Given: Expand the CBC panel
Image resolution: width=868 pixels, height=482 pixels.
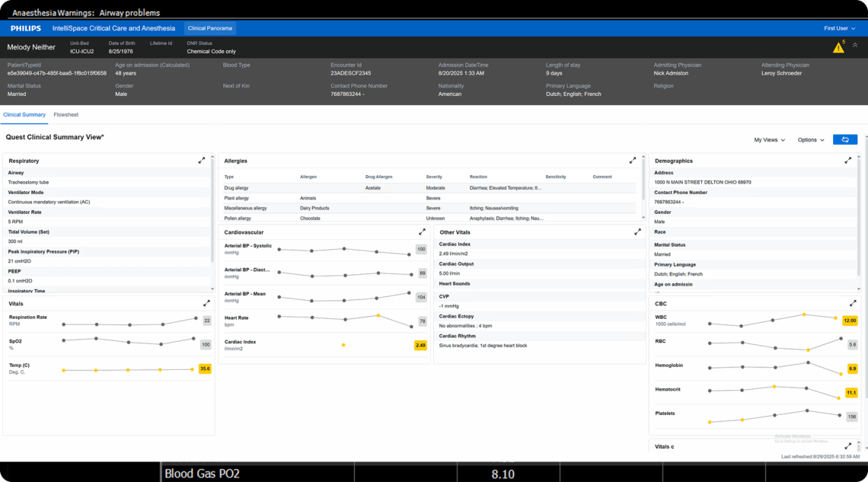Looking at the screenshot, I should (853, 303).
